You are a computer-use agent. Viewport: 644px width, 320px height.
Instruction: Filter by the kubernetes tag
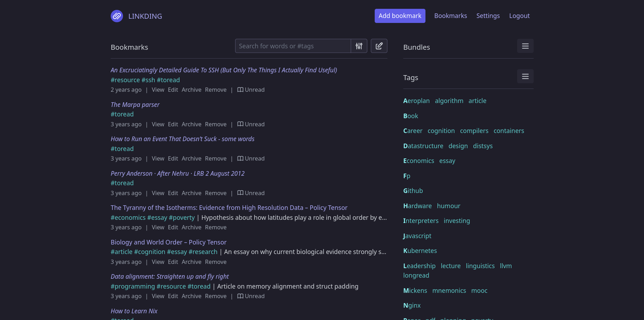[420, 250]
